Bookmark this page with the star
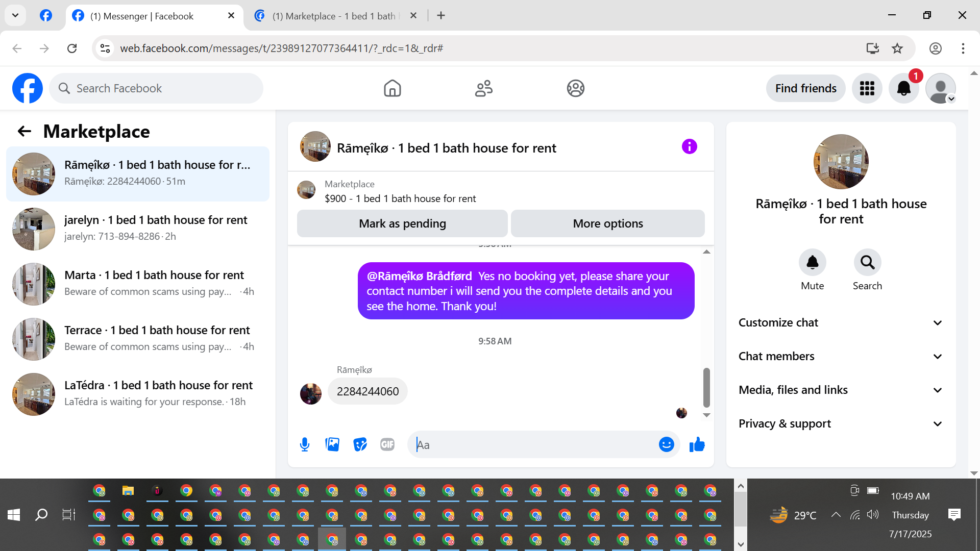 point(897,48)
